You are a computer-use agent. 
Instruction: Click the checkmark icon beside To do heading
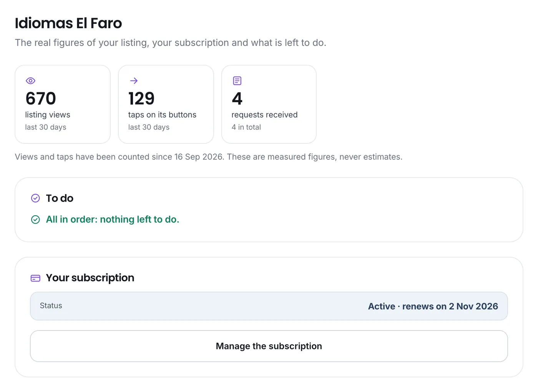[x=35, y=198]
